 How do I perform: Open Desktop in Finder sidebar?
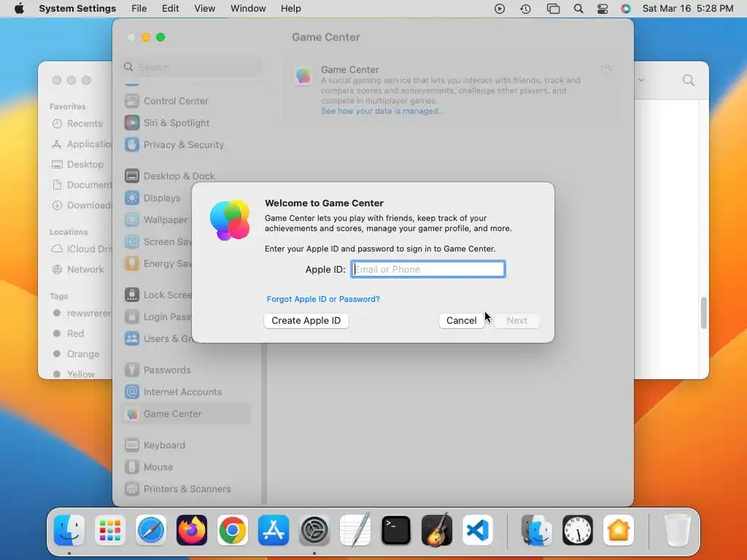(77, 164)
